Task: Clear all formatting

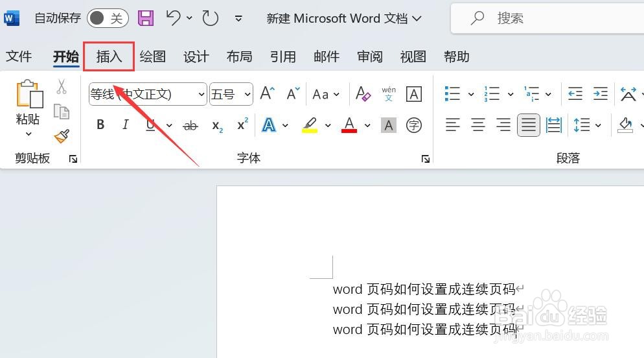Action: [x=363, y=93]
